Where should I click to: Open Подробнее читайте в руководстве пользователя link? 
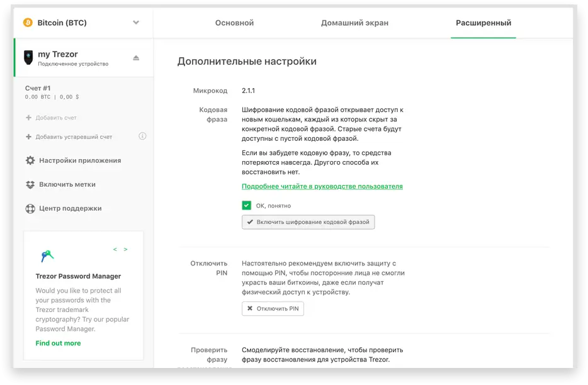coord(322,186)
